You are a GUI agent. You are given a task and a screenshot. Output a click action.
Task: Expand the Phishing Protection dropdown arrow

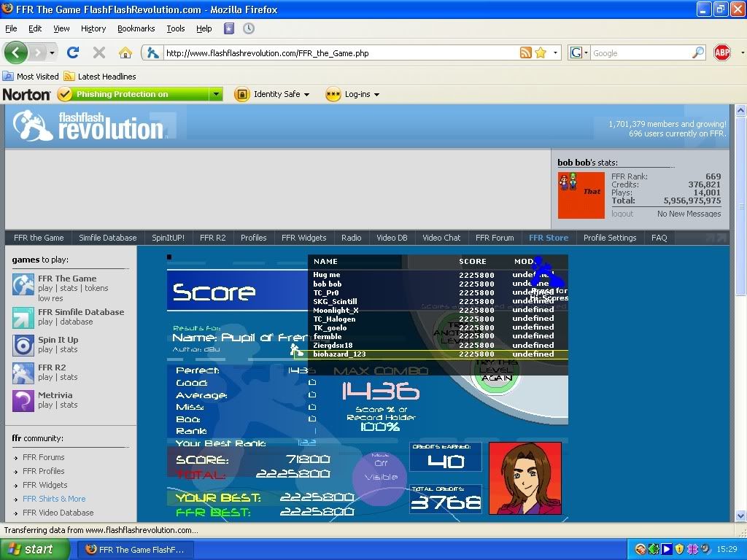[x=215, y=94]
